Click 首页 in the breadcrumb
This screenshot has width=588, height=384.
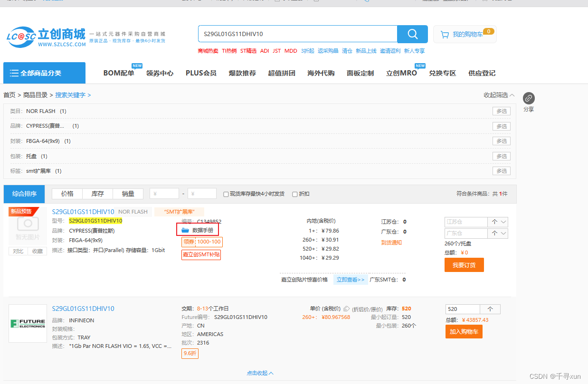[9, 95]
